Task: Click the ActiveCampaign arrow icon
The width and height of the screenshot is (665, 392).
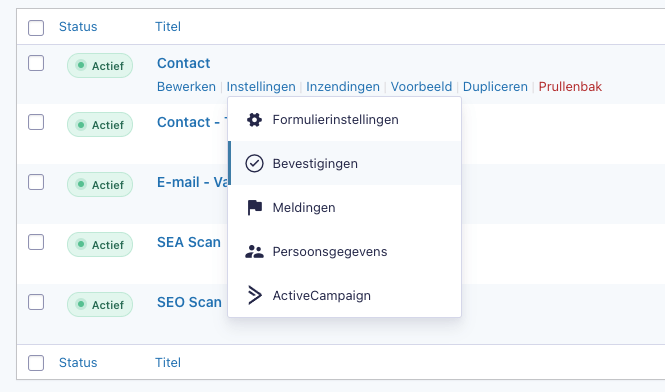Action: (254, 295)
